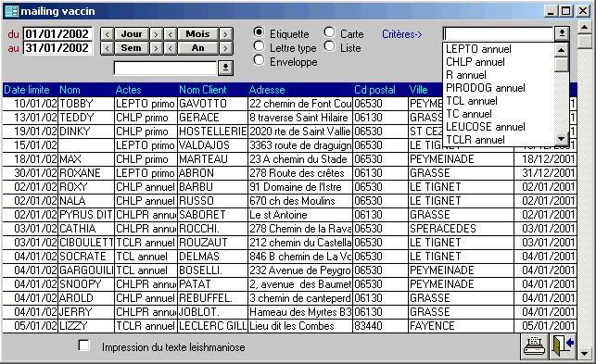
Task: Click previous arrow left of An
Action: tap(171, 48)
